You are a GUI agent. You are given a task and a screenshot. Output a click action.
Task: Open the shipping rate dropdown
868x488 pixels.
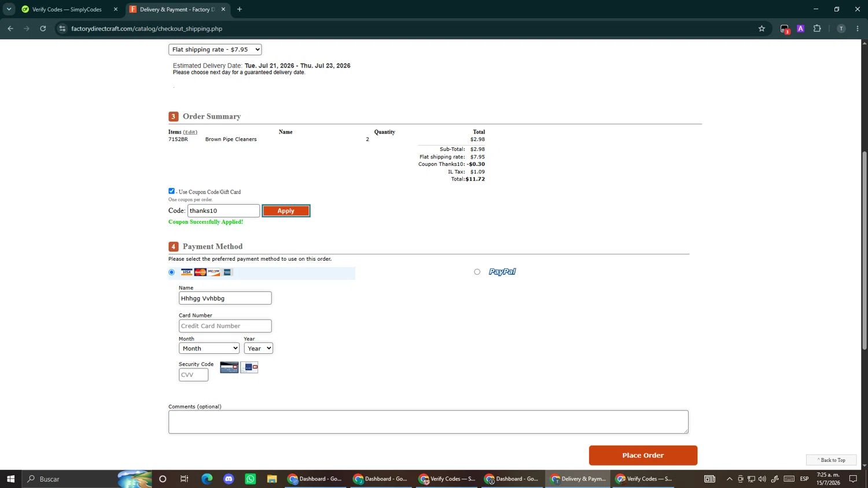(215, 50)
